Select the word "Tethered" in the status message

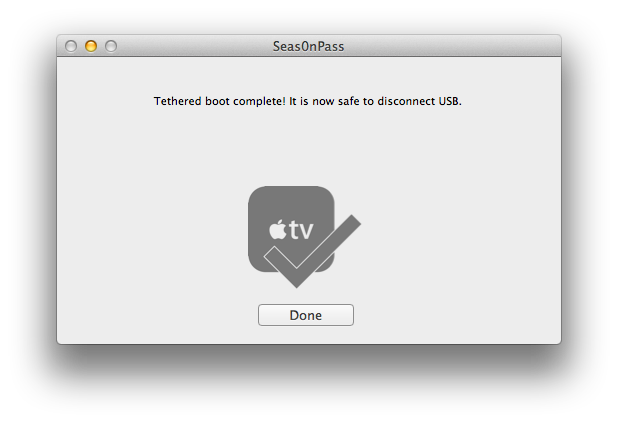tap(177, 101)
